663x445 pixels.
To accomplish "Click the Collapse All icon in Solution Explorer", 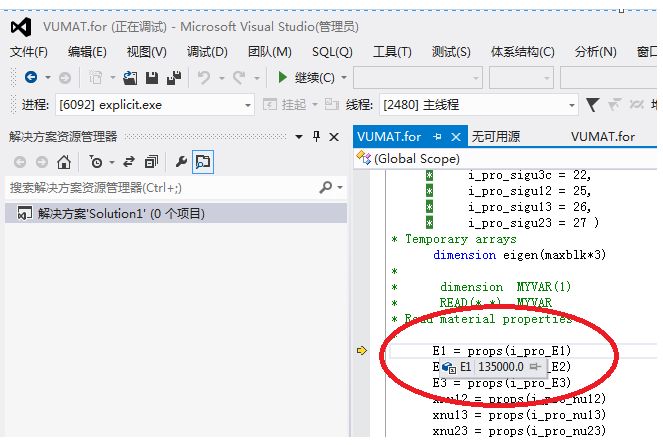I will (x=151, y=162).
